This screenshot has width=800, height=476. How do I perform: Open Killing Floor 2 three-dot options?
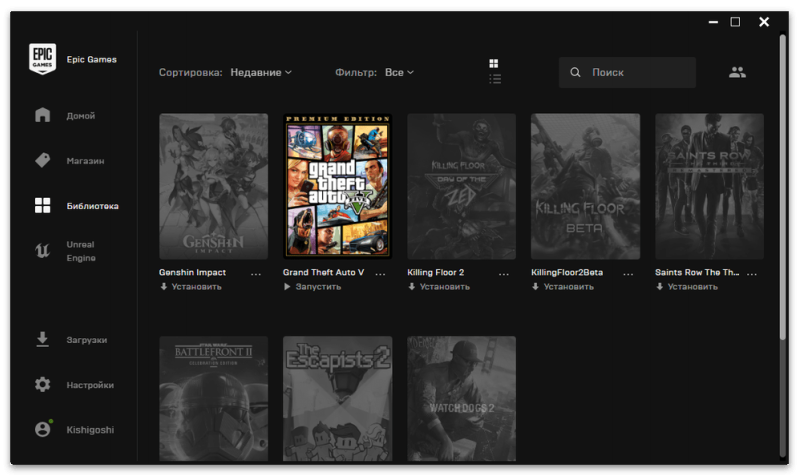tap(504, 274)
